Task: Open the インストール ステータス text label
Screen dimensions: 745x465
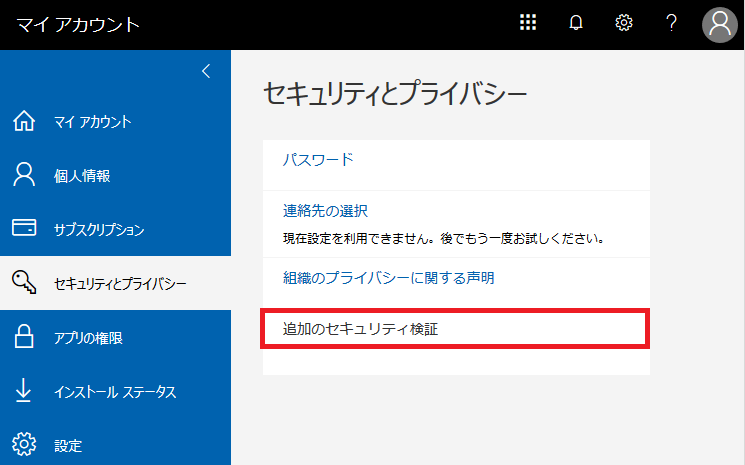Action: 115,392
